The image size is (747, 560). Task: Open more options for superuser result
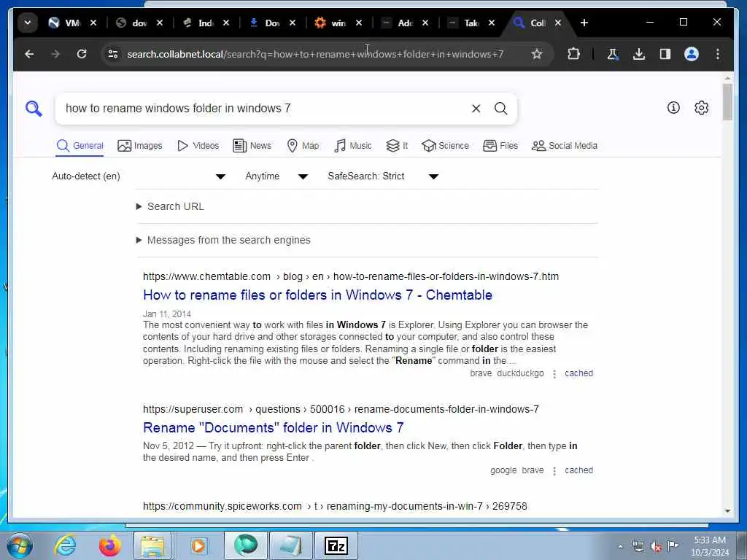[x=554, y=471]
